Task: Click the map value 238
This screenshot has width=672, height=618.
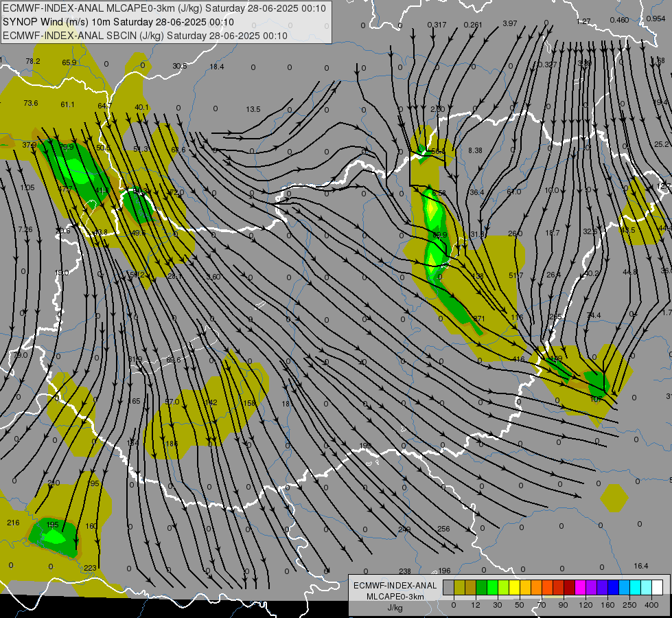Action: [405, 571]
